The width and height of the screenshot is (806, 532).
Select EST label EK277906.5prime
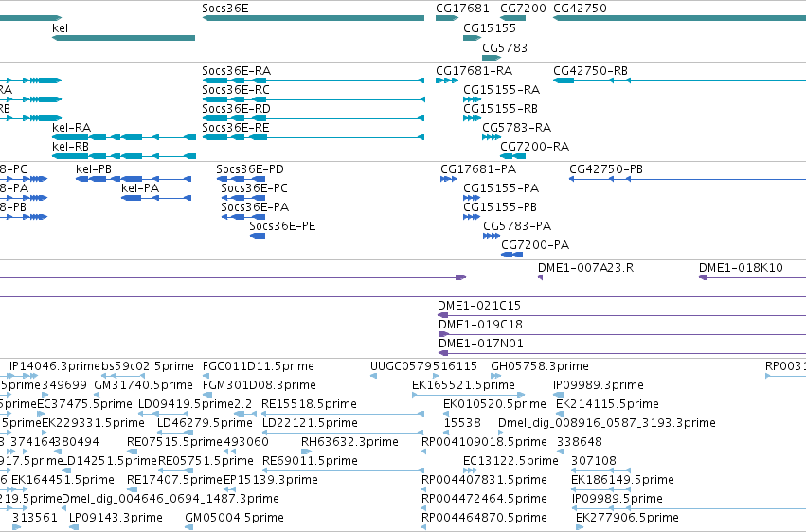click(x=627, y=518)
